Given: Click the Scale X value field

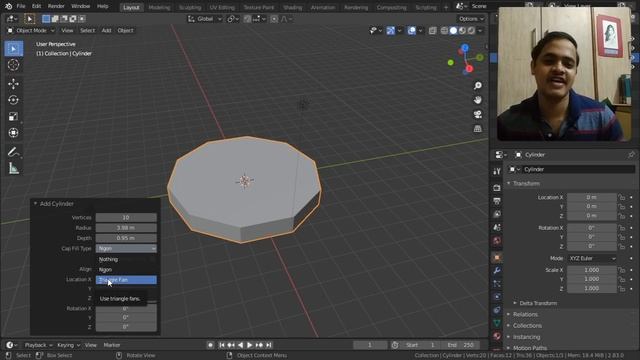Looking at the screenshot, I should pyautogui.click(x=592, y=270).
